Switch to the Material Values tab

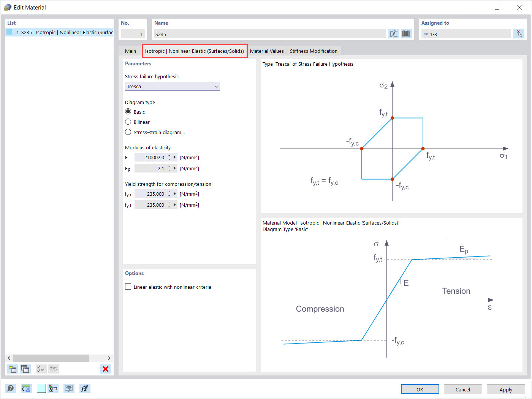(x=267, y=51)
